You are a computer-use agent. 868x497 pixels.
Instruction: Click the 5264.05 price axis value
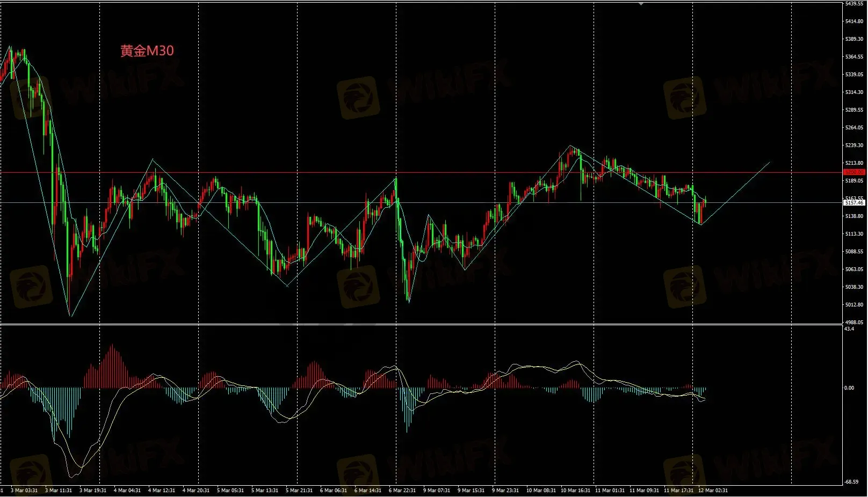point(854,128)
